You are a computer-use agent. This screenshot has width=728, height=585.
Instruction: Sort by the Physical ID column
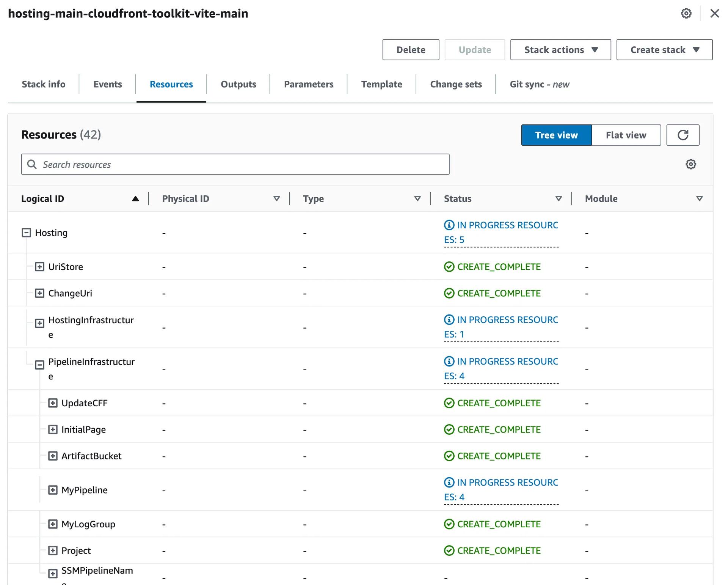[x=277, y=198]
